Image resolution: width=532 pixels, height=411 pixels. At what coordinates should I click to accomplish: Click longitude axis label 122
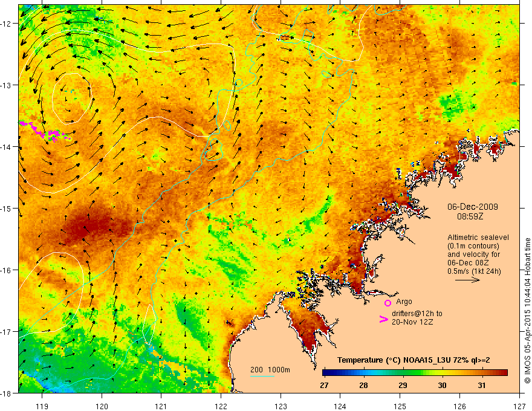221,406
